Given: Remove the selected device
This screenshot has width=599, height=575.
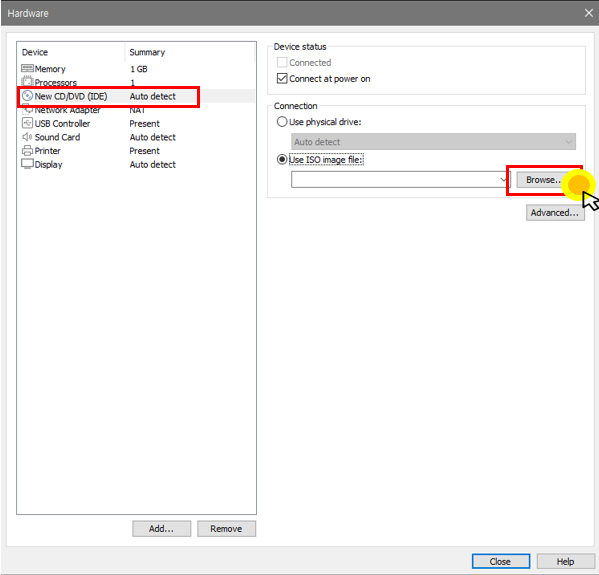Looking at the screenshot, I should click(227, 529).
